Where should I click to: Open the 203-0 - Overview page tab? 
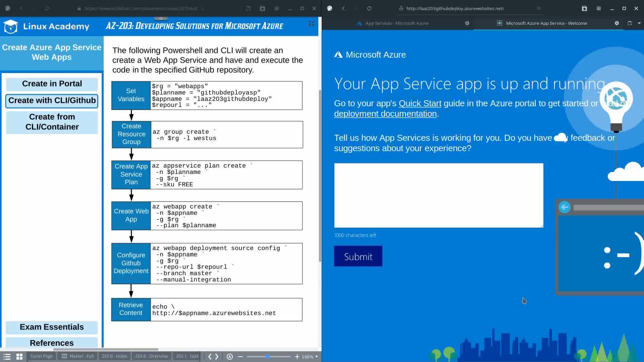pyautogui.click(x=151, y=356)
